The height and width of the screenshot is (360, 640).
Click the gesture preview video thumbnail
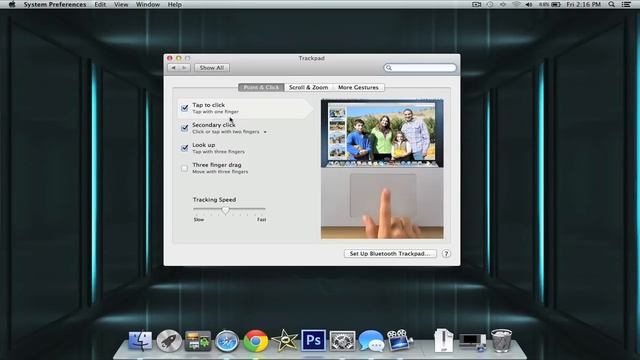point(382,169)
